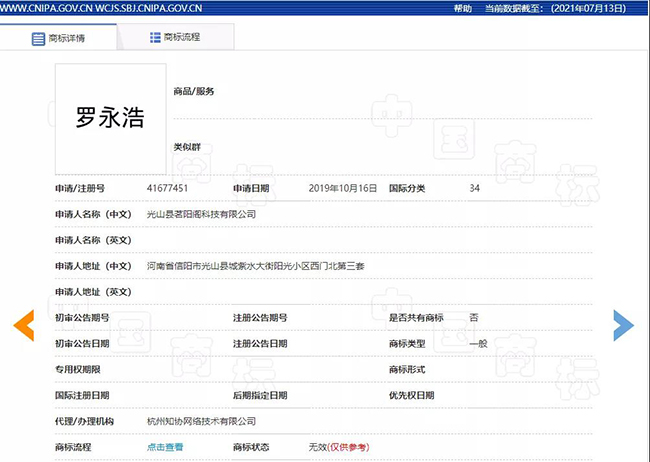650x462 pixels.
Task: Click the applicant address starting with 河南省信阳市
Action: tap(256, 266)
